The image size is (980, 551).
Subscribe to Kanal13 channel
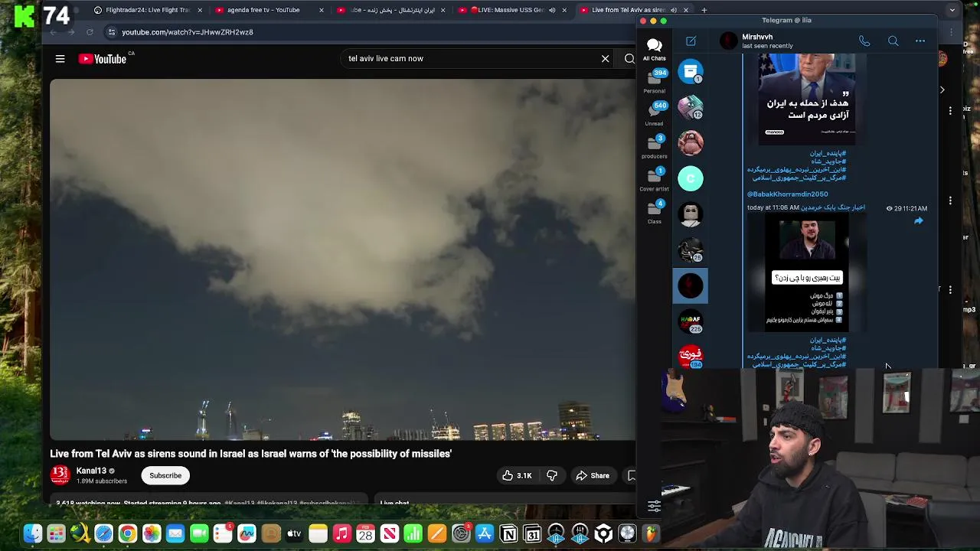click(x=165, y=475)
